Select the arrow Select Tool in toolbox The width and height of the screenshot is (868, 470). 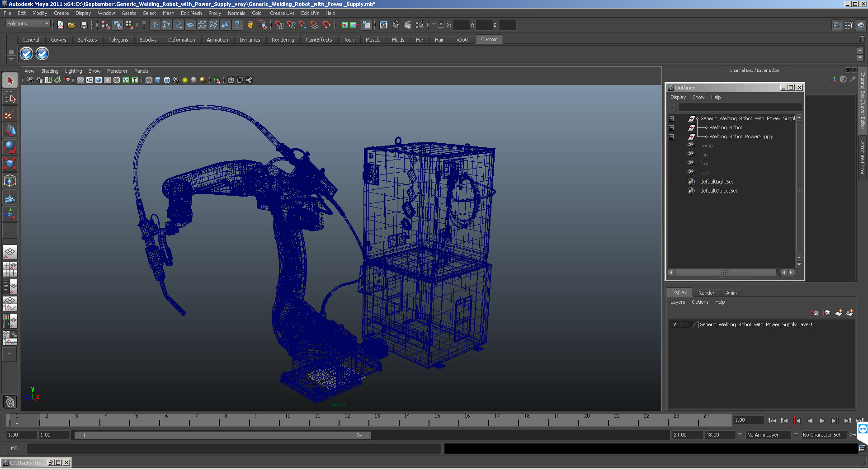pos(10,81)
